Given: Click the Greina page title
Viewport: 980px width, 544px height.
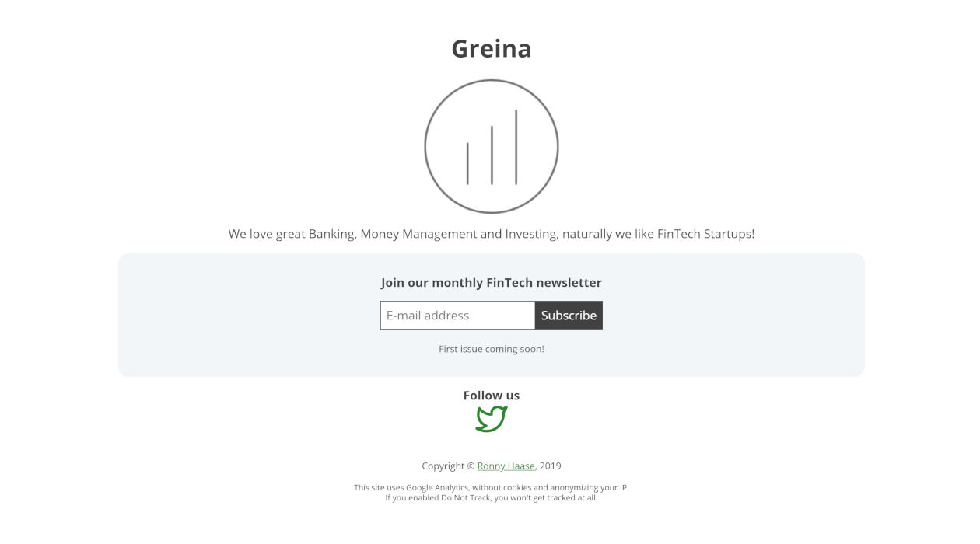Looking at the screenshot, I should coord(492,48).
